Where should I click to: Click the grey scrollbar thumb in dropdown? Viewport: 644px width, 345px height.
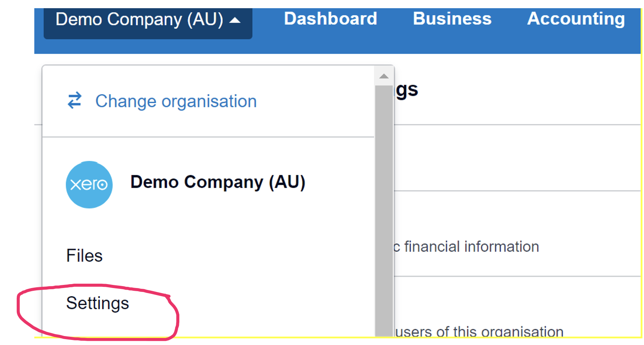click(384, 211)
